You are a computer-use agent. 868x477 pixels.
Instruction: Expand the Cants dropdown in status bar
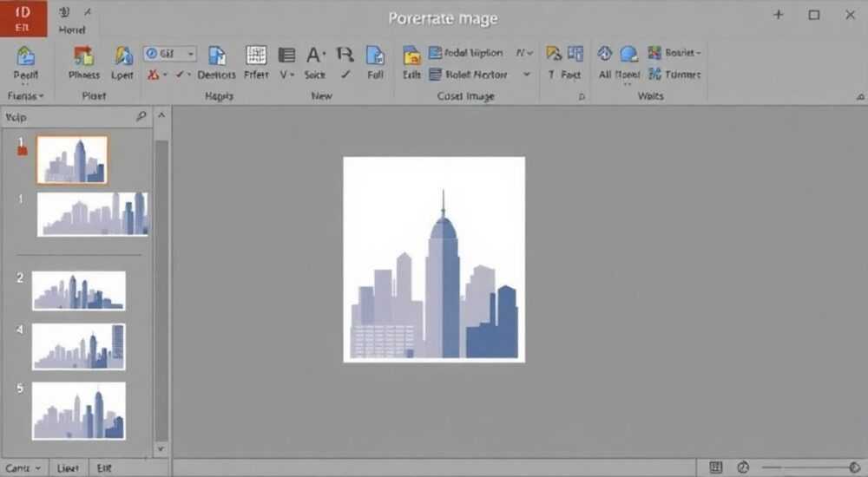click(x=23, y=468)
